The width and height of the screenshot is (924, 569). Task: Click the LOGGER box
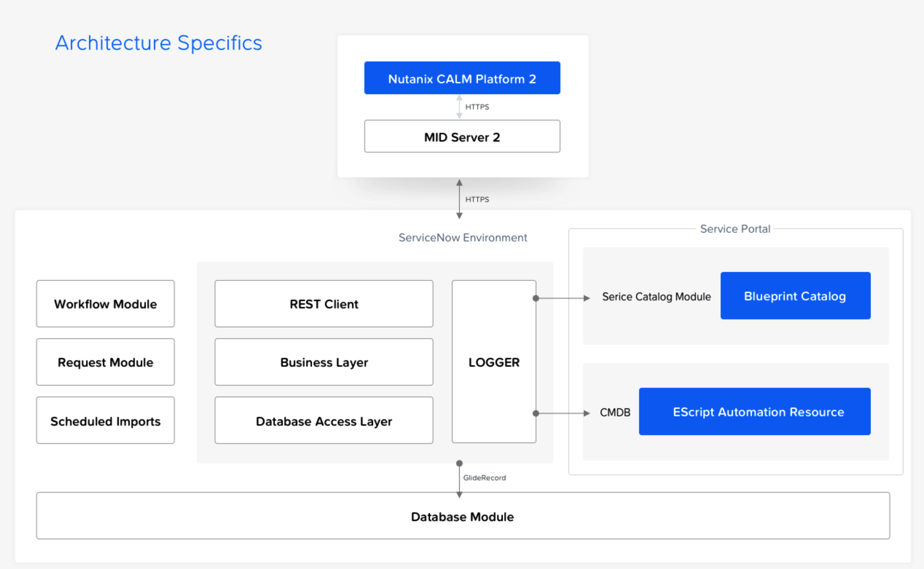tap(494, 362)
